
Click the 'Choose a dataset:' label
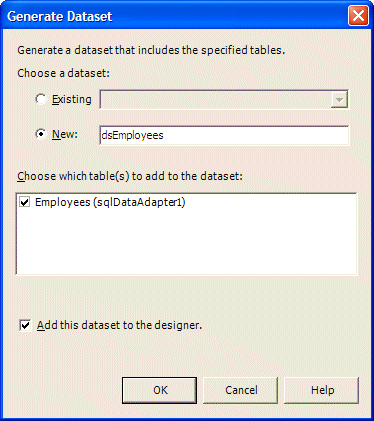pos(63,73)
